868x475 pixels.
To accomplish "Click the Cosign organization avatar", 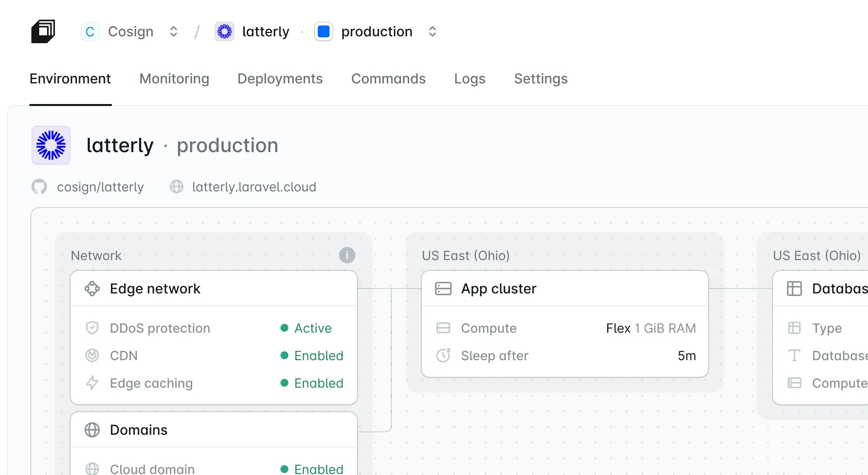I will [x=90, y=31].
